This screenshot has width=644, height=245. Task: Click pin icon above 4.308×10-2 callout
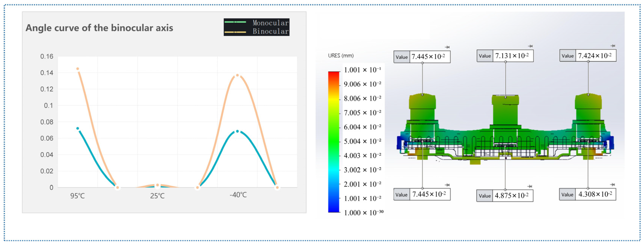click(x=612, y=185)
